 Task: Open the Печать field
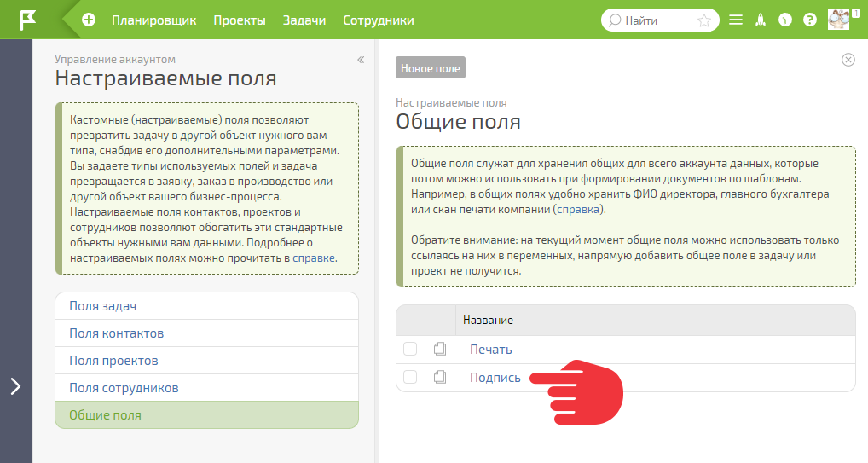[x=490, y=350]
